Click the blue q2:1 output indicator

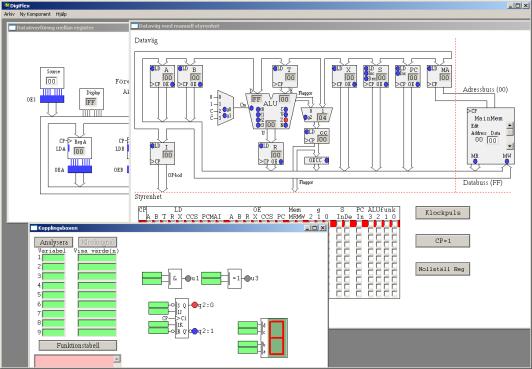[x=194, y=331]
